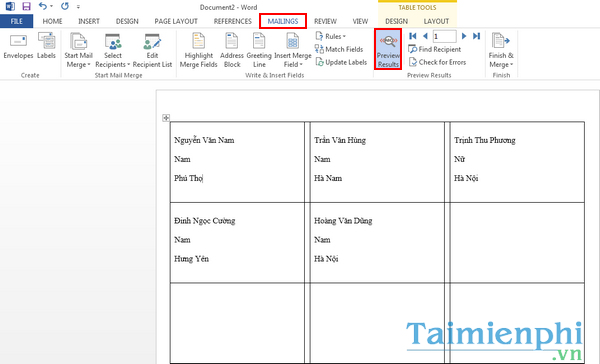Click the text 'Hà Nam'
The height and width of the screenshot is (364, 600).
tap(328, 178)
